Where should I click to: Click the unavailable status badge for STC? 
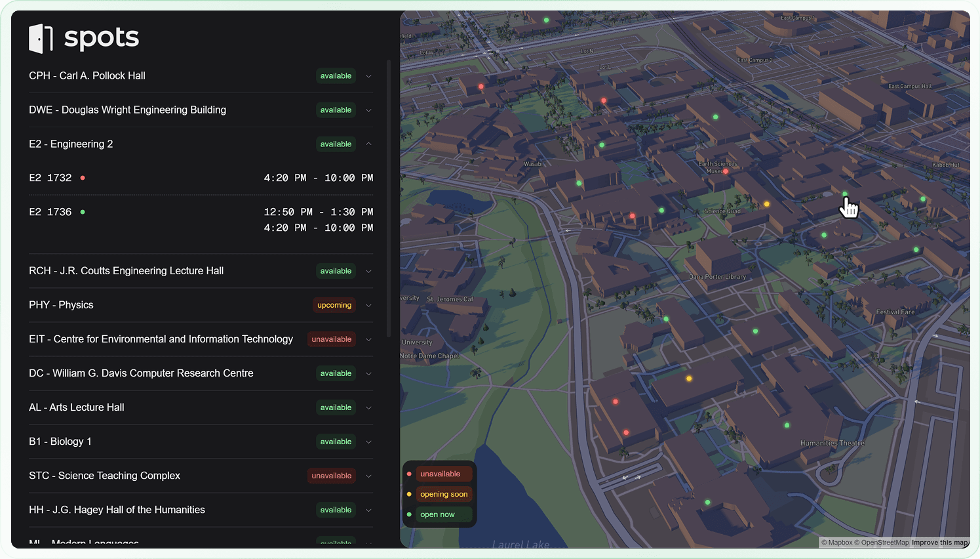(331, 476)
